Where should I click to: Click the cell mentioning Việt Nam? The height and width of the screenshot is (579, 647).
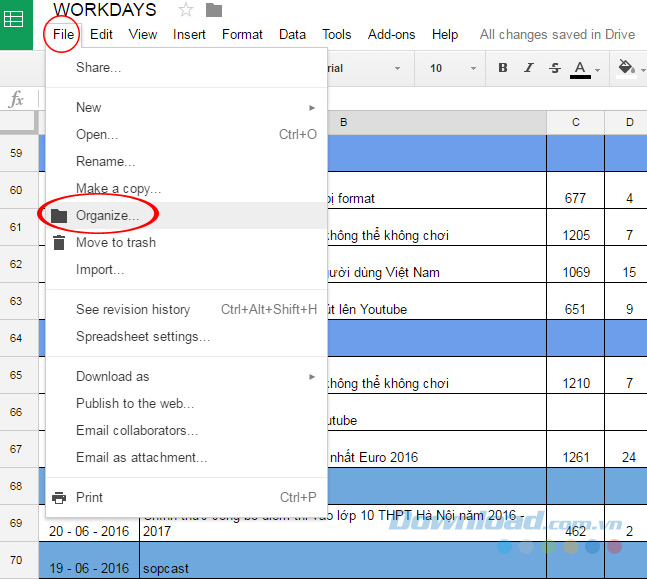tap(437, 264)
